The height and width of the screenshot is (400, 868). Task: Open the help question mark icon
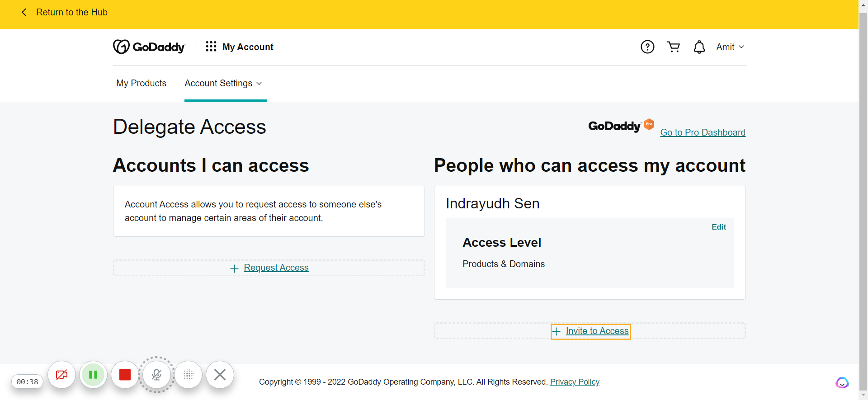click(647, 47)
